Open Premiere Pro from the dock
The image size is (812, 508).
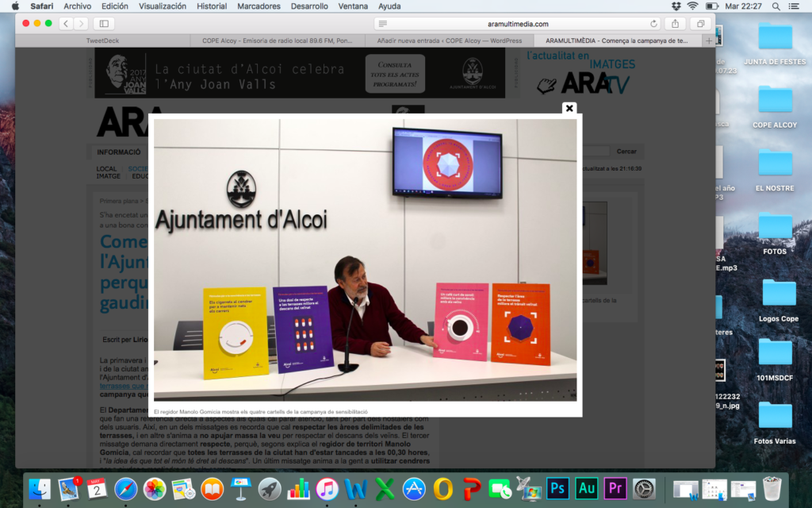pyautogui.click(x=615, y=488)
